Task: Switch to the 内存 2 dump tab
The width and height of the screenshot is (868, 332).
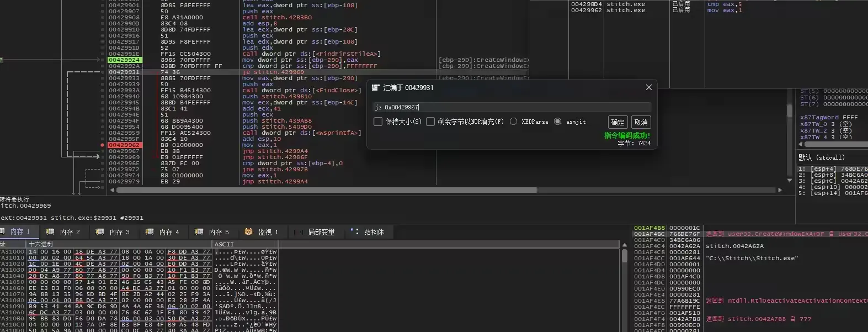Action: pyautogui.click(x=63, y=232)
